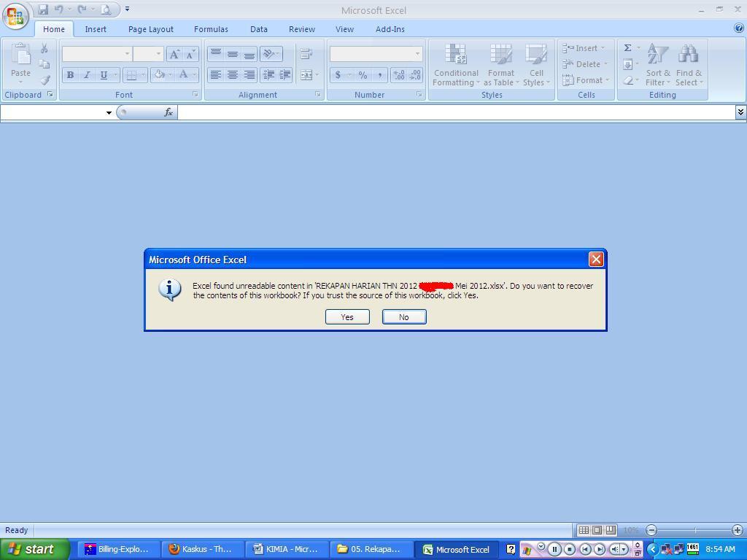747x560 pixels.
Task: Click the Borders icon
Action: pyautogui.click(x=131, y=75)
